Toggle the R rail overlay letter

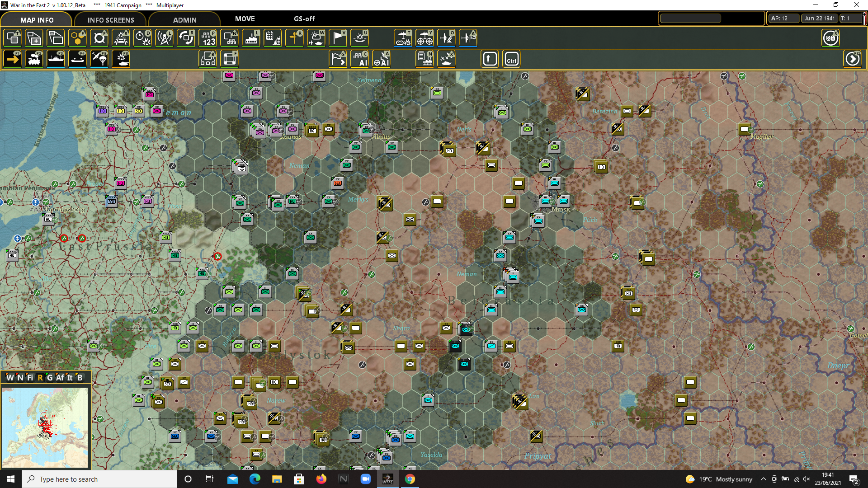(40, 378)
